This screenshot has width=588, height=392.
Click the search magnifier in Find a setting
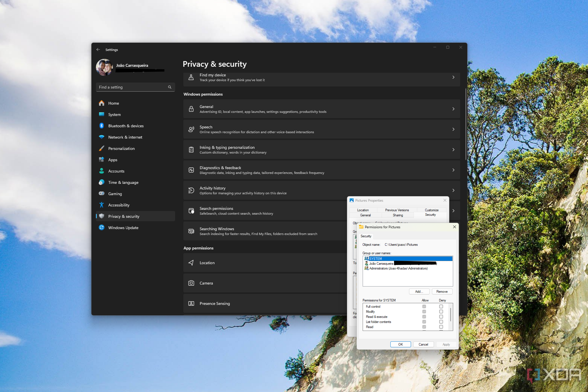170,87
